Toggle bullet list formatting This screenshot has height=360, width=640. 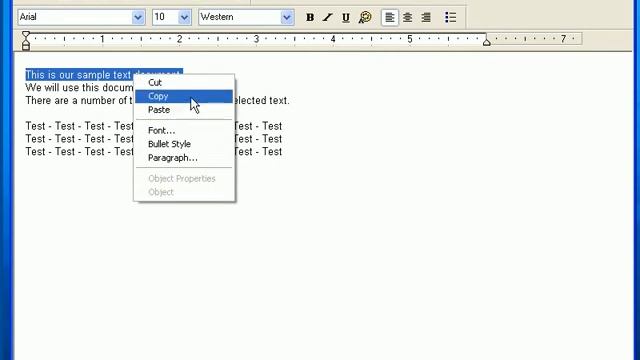tap(451, 18)
